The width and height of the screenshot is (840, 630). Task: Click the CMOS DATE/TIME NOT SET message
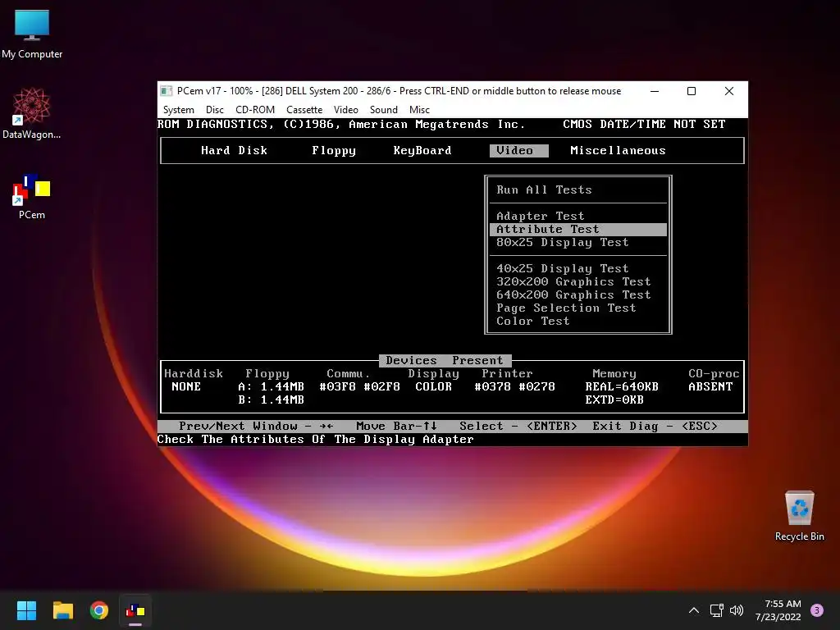pyautogui.click(x=644, y=125)
